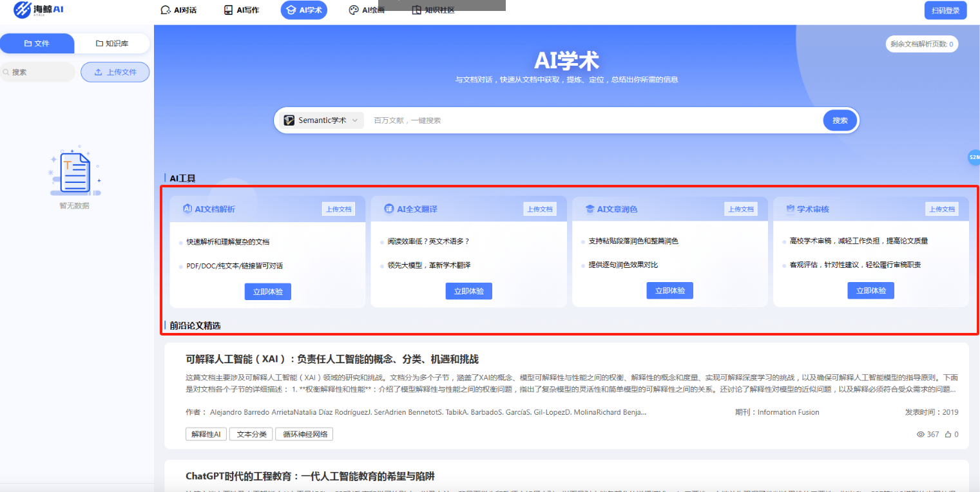Open AI写作 via its writing icon
This screenshot has height=492, width=980.
click(x=227, y=10)
